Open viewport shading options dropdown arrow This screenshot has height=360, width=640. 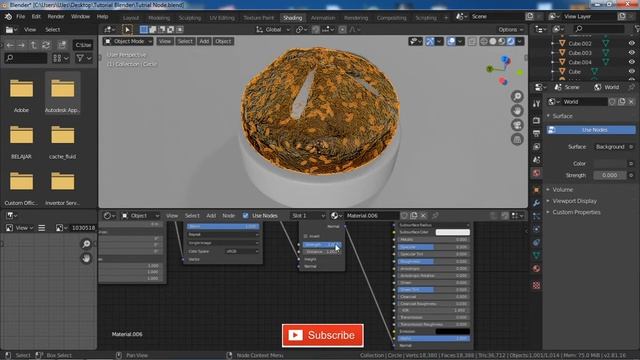tap(520, 41)
